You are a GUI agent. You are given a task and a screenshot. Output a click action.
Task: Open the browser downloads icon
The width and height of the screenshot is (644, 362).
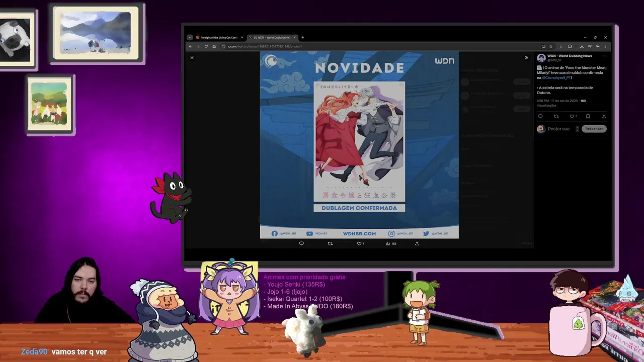(x=582, y=46)
